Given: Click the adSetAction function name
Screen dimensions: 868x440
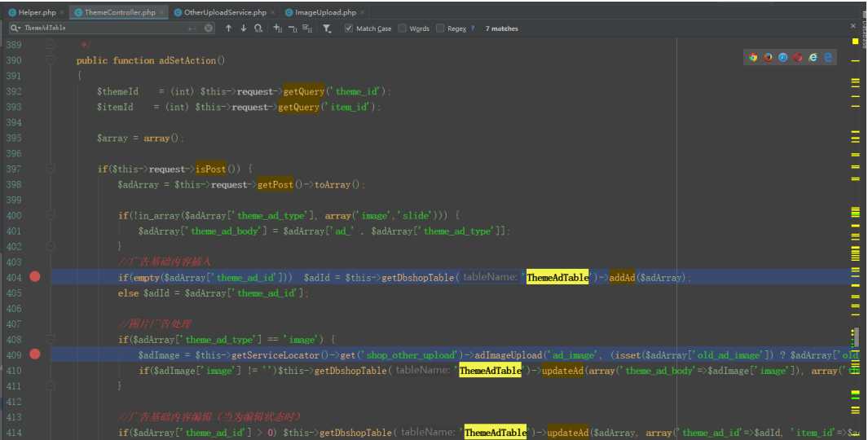Looking at the screenshot, I should [x=187, y=60].
